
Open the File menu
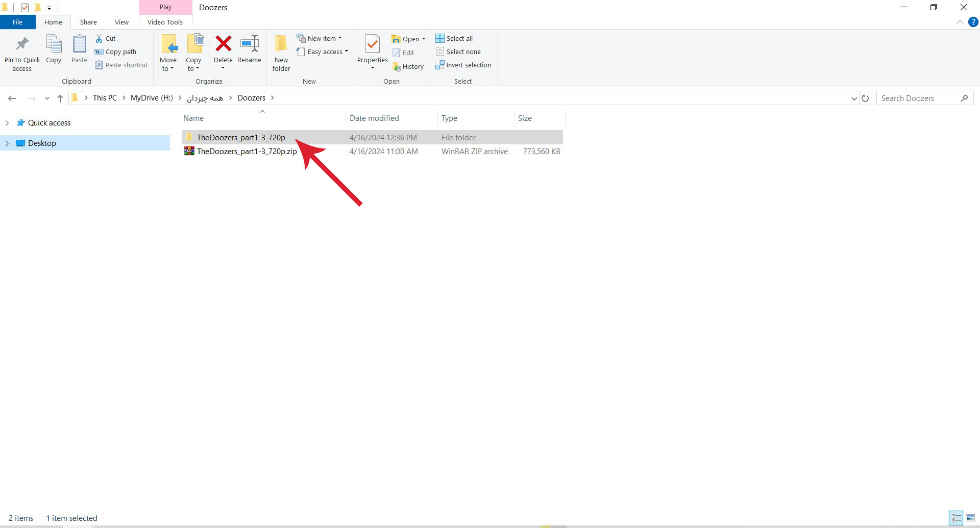pos(17,22)
